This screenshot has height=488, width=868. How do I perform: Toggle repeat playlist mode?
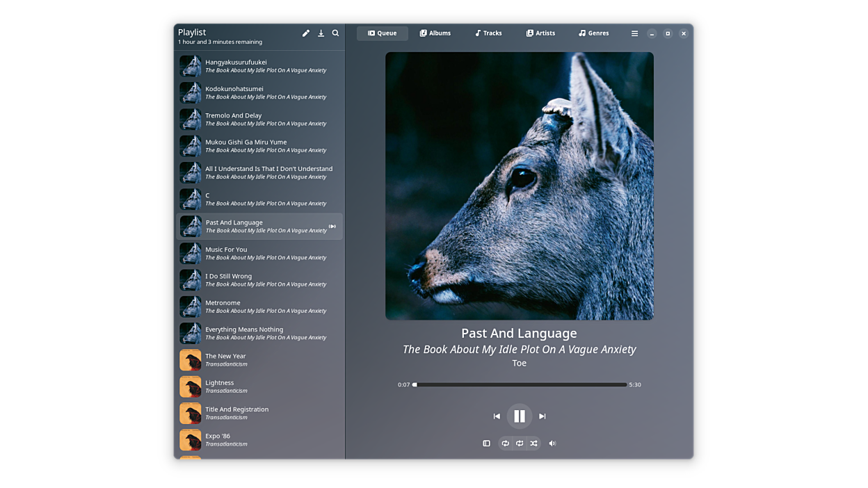506,444
